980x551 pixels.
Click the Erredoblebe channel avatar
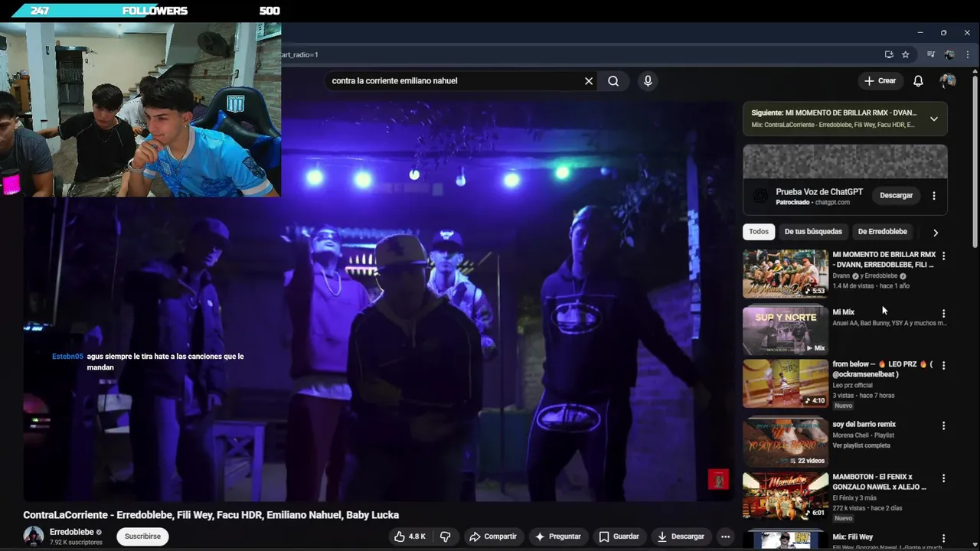point(33,536)
